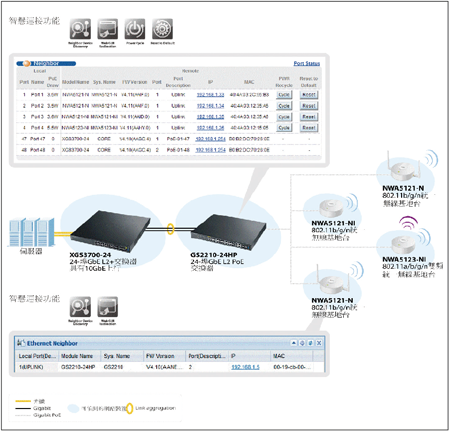Click the Port 4 name cell
Image resolution: width=450 pixels, height=432 pixels.
click(37, 128)
